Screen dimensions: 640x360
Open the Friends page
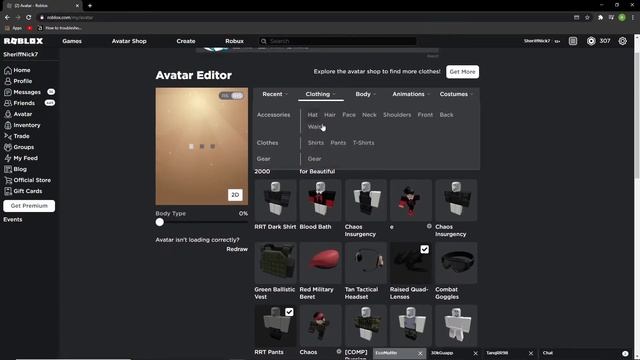20,103
